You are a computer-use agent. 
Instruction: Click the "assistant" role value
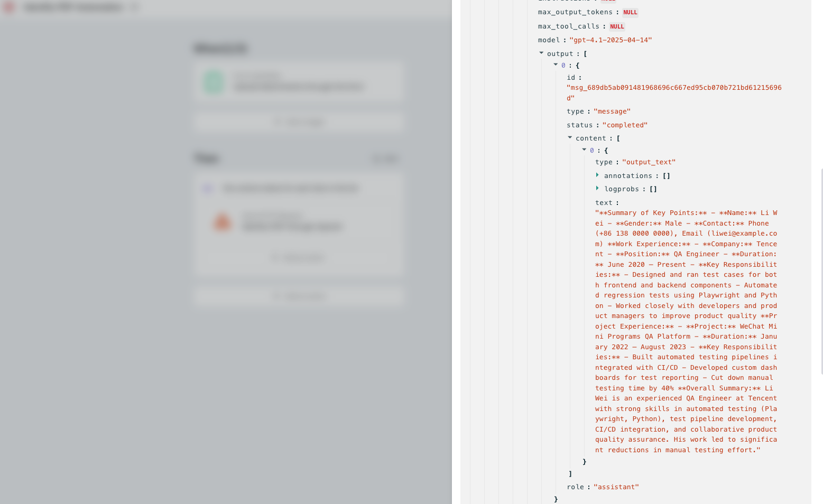coord(616,487)
